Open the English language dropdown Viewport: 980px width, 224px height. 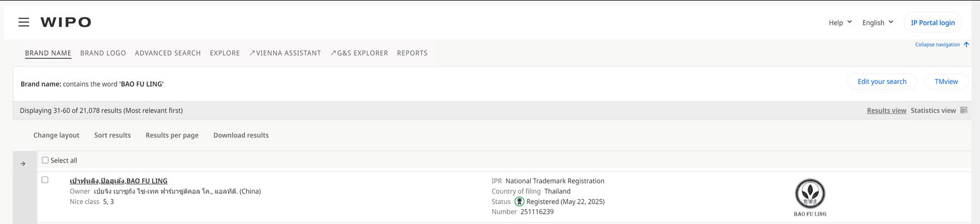[878, 22]
